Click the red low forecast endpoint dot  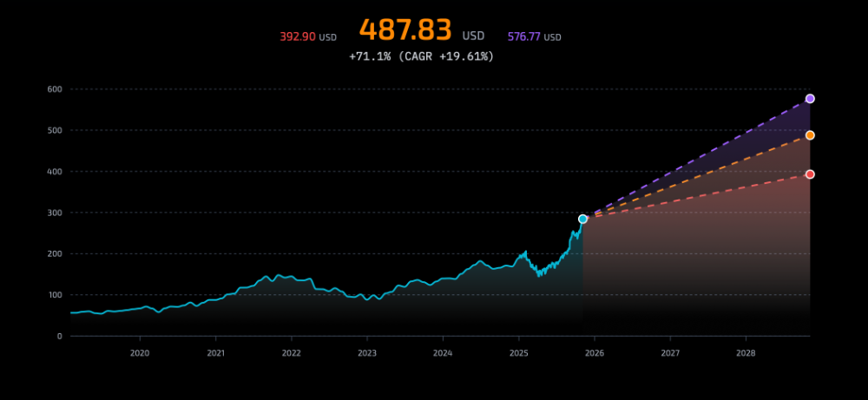click(x=810, y=174)
